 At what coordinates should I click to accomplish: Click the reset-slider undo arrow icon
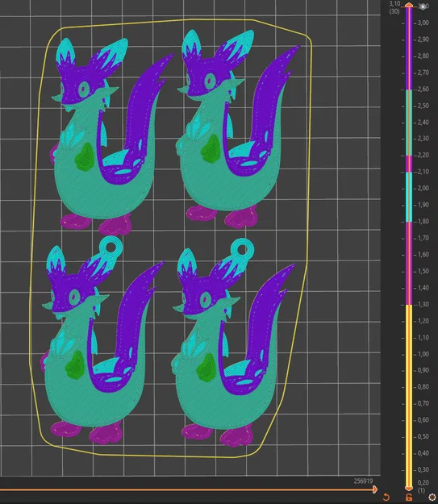tap(386, 498)
